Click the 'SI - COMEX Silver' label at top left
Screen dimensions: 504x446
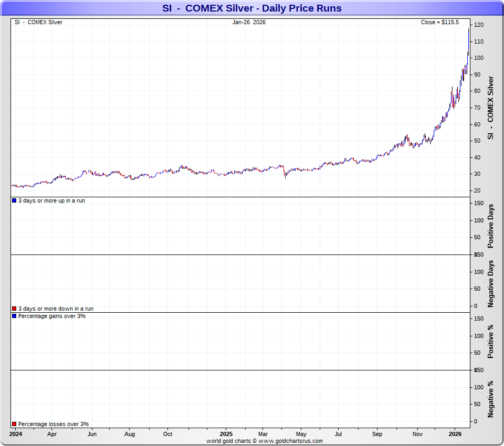pos(38,22)
